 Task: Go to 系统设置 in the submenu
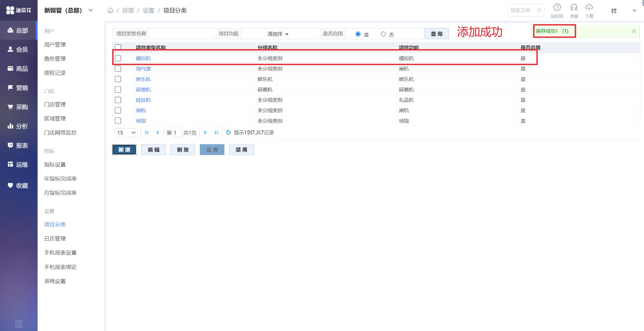click(55, 281)
